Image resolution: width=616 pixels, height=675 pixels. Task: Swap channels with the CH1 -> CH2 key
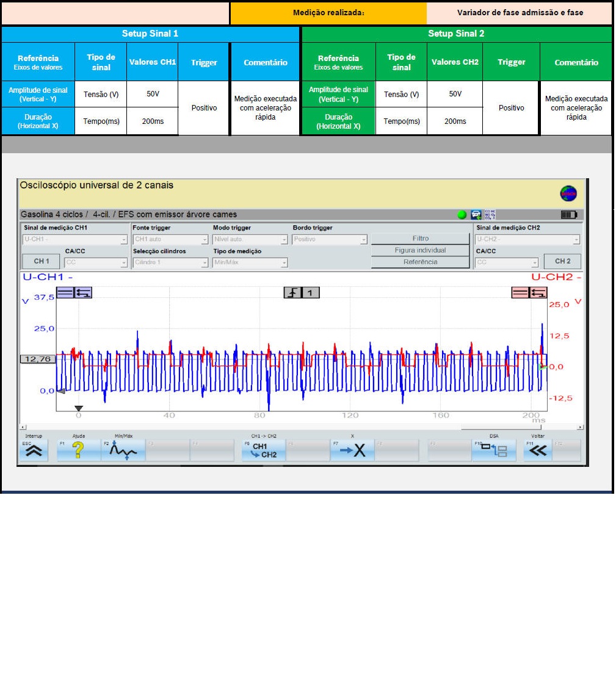click(264, 450)
